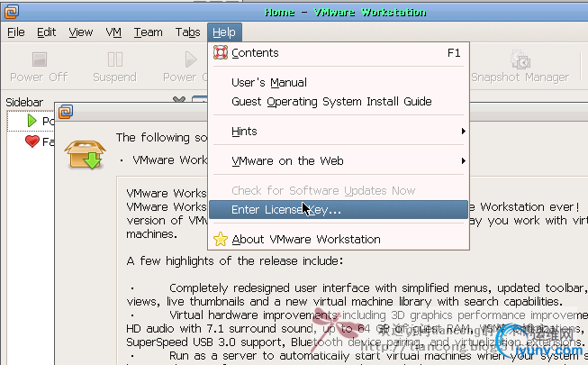The image size is (588, 365).
Task: Open Guest Operating System Install Guide
Action: tap(339, 102)
